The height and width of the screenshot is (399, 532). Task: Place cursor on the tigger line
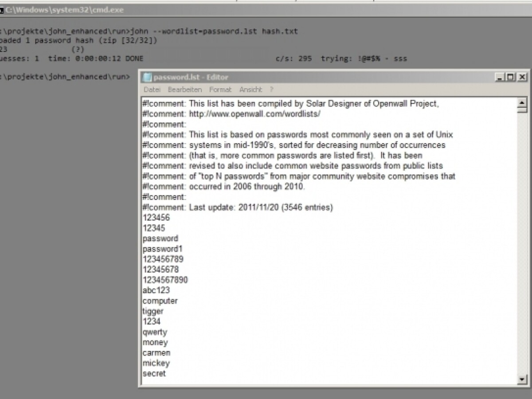click(153, 311)
